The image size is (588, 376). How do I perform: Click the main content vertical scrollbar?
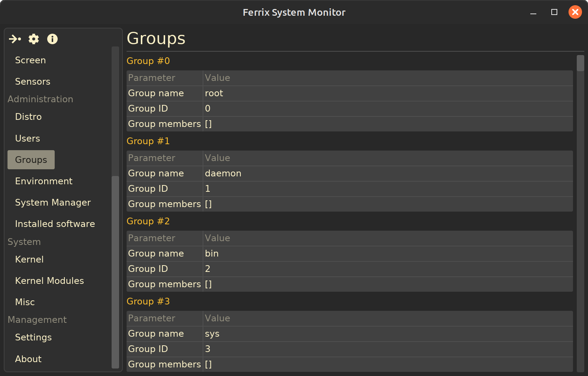pos(580,64)
